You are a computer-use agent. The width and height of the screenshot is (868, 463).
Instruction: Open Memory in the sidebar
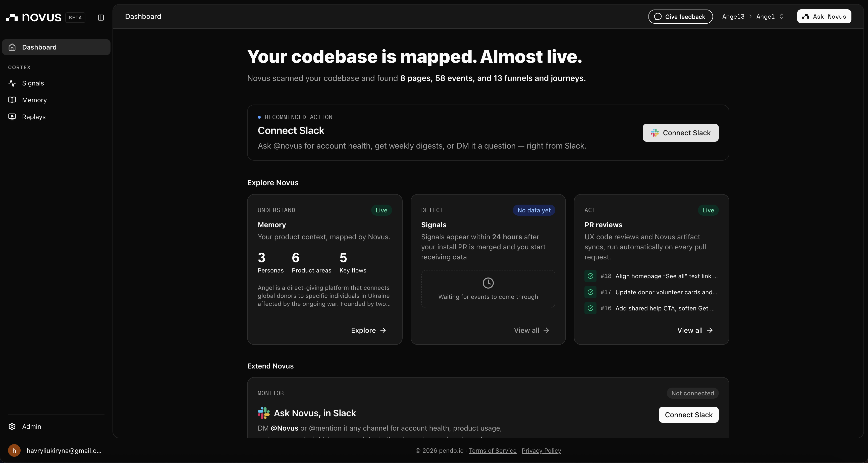tap(56, 100)
